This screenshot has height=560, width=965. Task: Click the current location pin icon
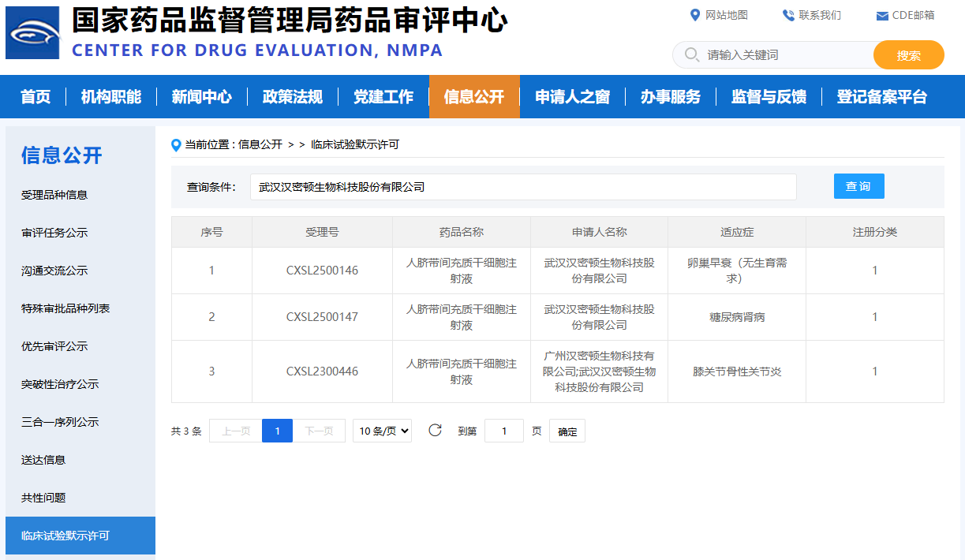point(176,145)
